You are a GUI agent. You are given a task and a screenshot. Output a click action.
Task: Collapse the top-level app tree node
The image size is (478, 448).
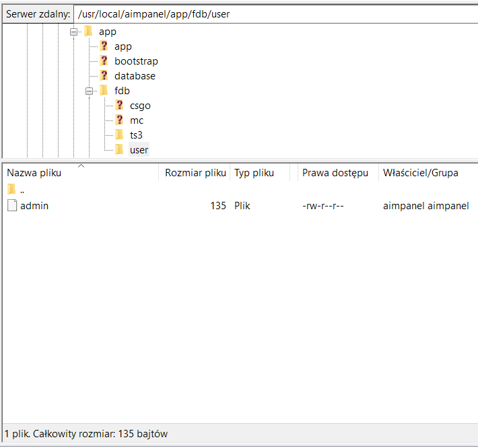[73, 32]
